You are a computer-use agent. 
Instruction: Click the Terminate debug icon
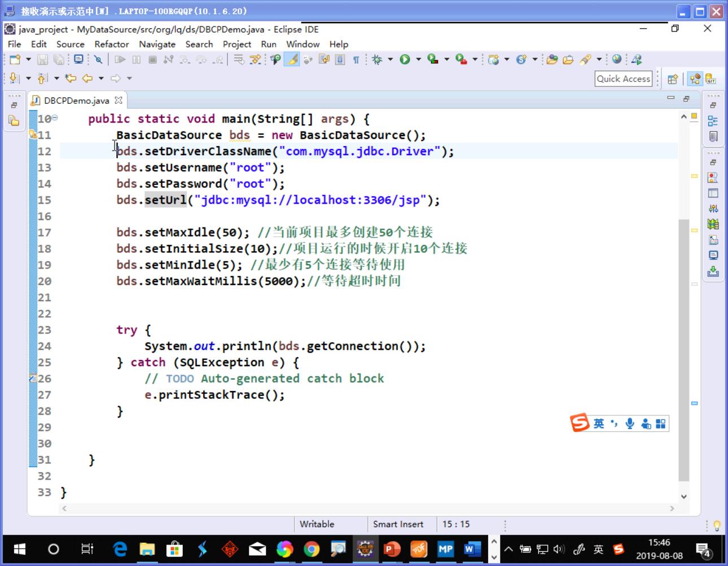(152, 59)
